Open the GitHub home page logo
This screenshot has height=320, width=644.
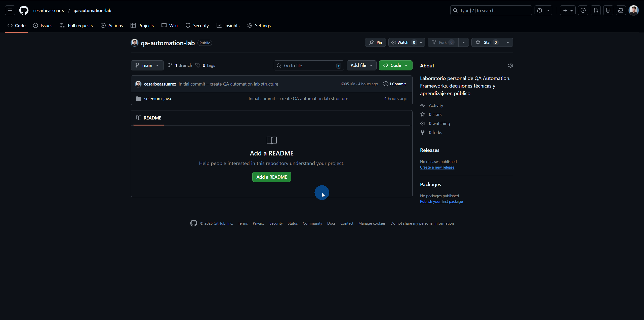click(x=24, y=10)
